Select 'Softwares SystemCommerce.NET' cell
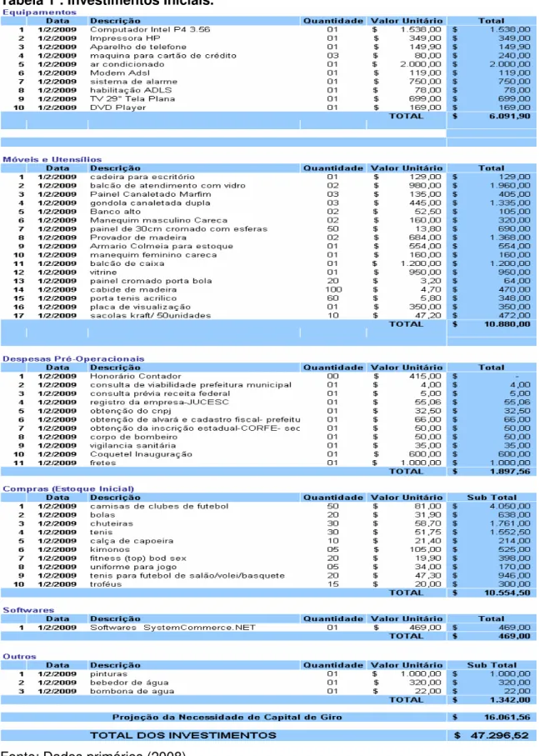 tap(172, 628)
